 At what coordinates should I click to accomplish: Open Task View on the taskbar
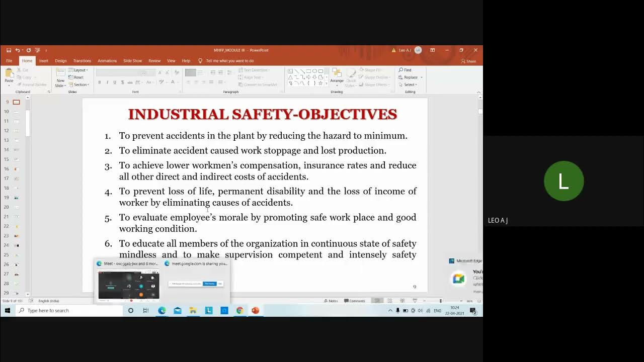(x=146, y=311)
